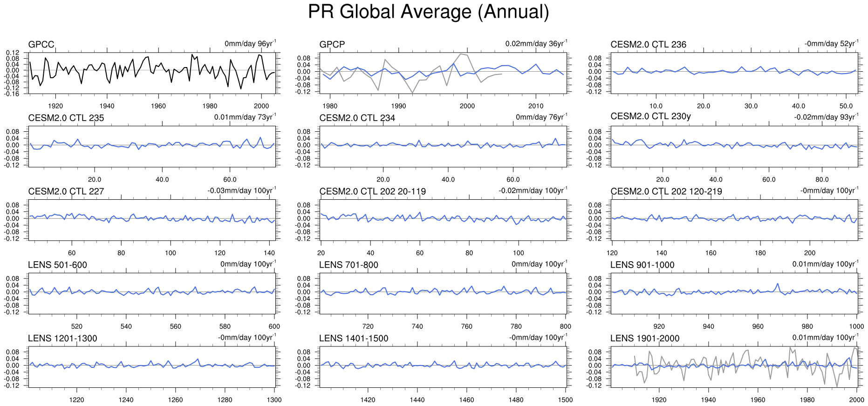Screen dimensions: 868x406
Task: Select the CESM2.0 CTL 230y title
Action: (650, 116)
